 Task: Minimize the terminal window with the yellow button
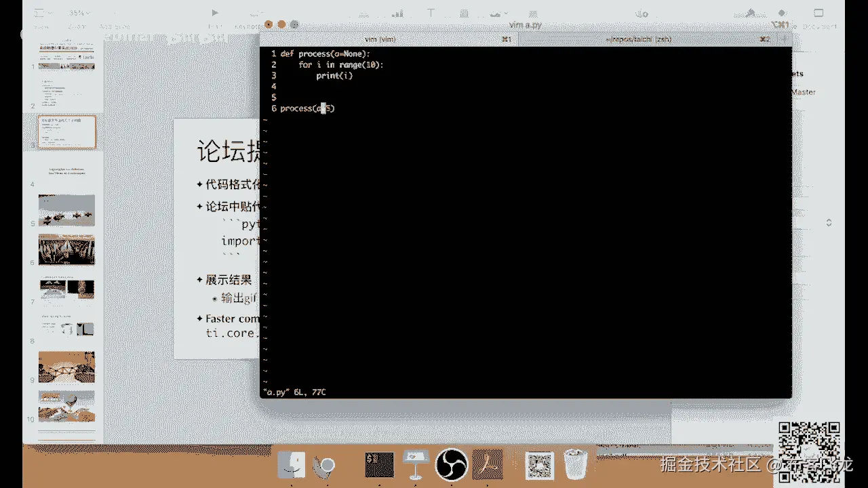pos(281,24)
